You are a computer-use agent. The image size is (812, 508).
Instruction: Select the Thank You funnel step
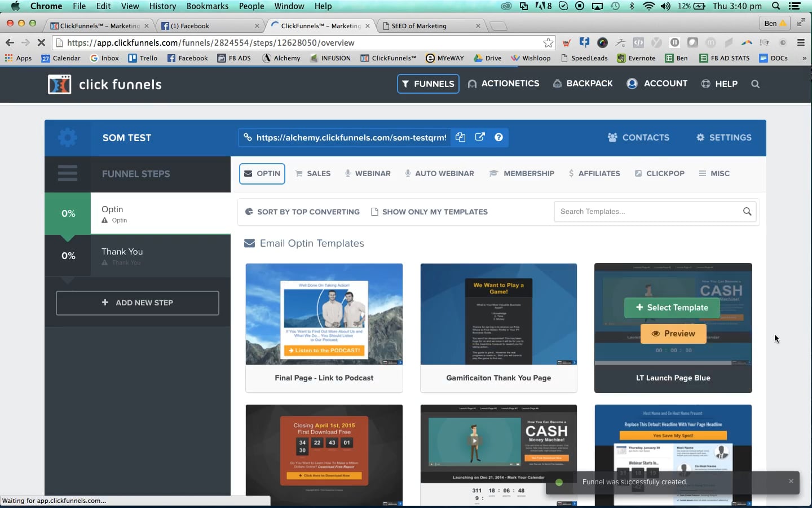click(x=138, y=256)
